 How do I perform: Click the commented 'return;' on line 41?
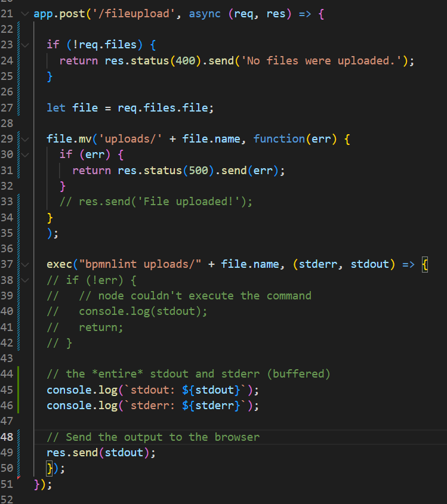(101, 327)
